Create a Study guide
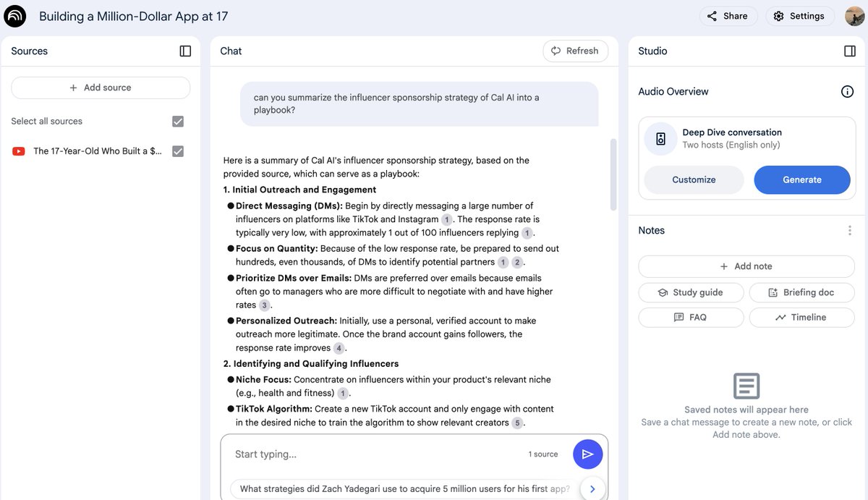Screen dimensions: 868x500 pyautogui.click(x=691, y=292)
